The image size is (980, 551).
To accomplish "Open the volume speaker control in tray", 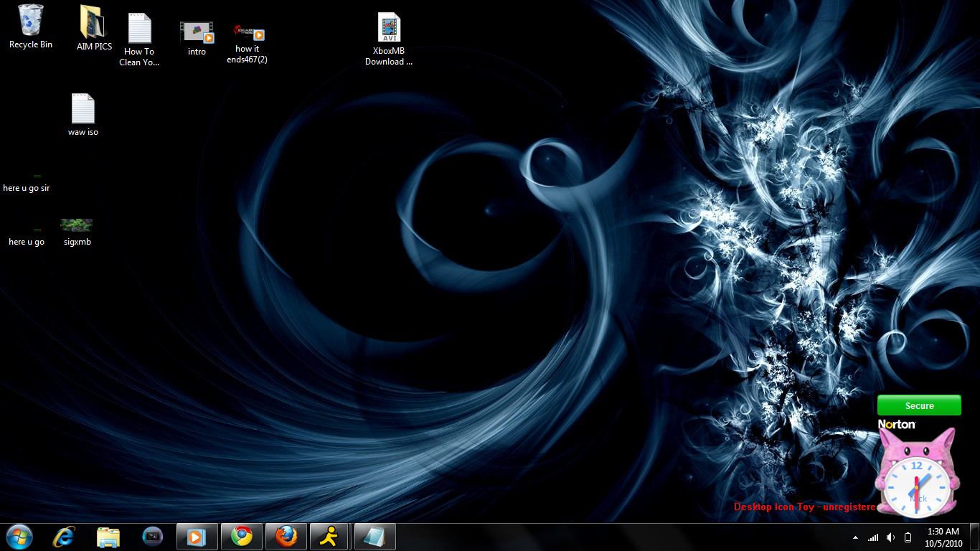I will coord(890,537).
